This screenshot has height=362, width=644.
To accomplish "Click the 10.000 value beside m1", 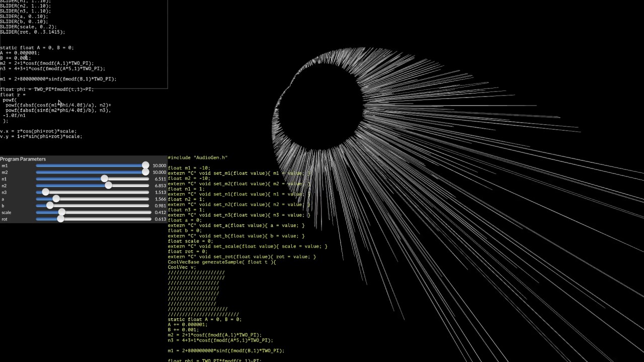I will [159, 165].
